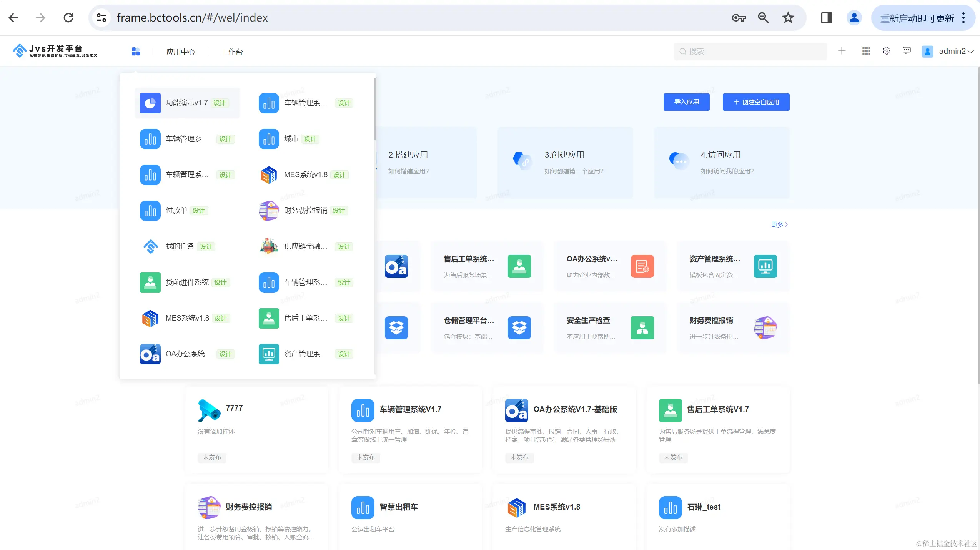The width and height of the screenshot is (980, 550).
Task: Click the 创建空白应用 button
Action: click(756, 102)
